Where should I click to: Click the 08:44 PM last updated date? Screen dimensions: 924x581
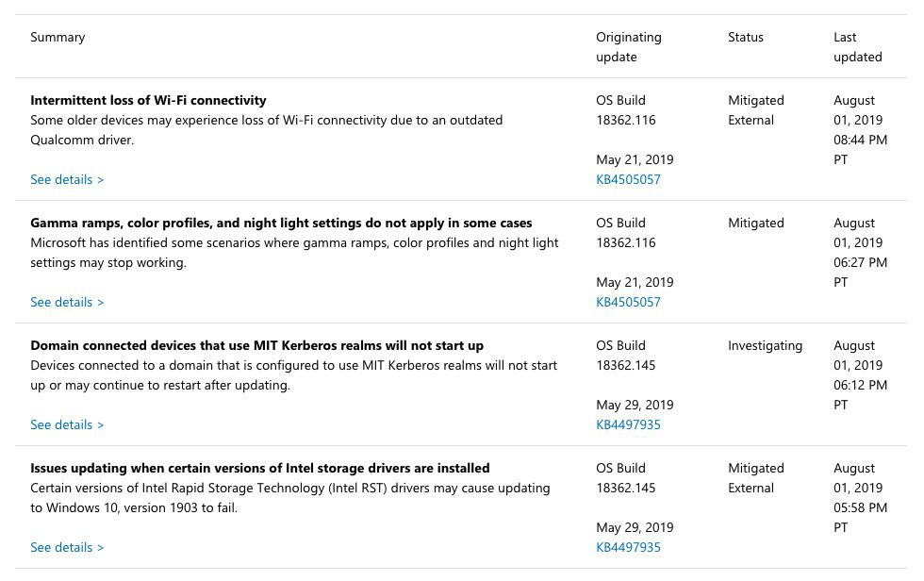(x=860, y=140)
